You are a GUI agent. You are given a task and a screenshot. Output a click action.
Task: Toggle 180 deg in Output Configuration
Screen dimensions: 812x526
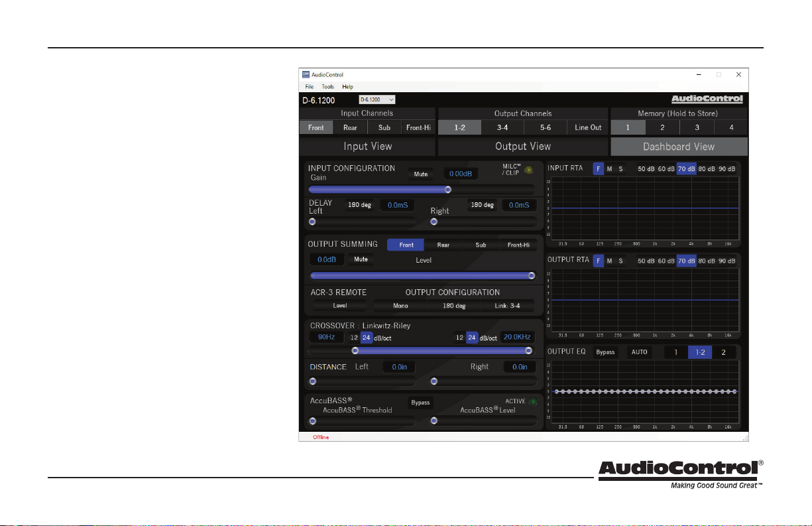(454, 306)
